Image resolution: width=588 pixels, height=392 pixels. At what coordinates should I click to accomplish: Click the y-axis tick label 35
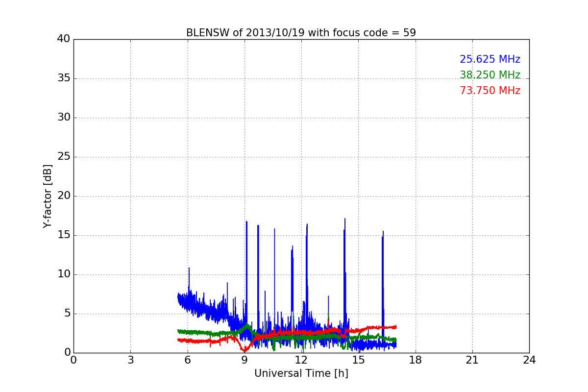[x=64, y=78]
